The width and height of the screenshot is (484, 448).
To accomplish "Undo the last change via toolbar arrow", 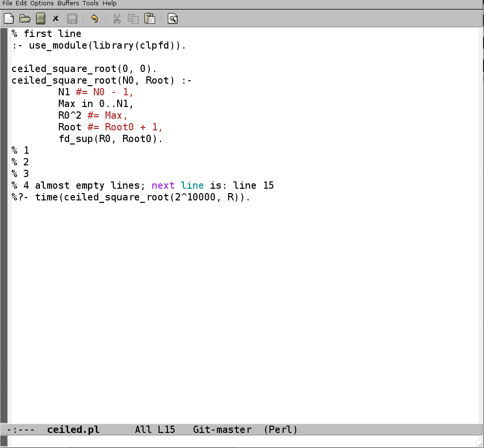I will pyautogui.click(x=94, y=18).
